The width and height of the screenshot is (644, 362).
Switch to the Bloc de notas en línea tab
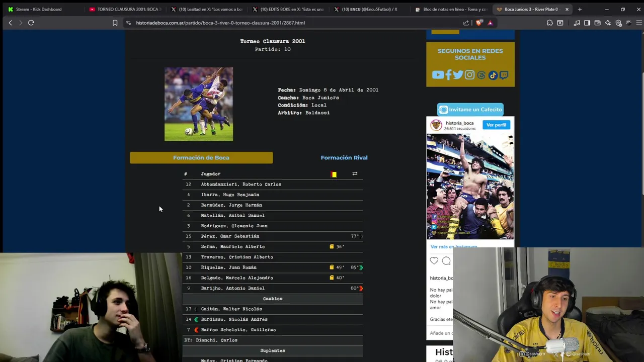click(451, 9)
